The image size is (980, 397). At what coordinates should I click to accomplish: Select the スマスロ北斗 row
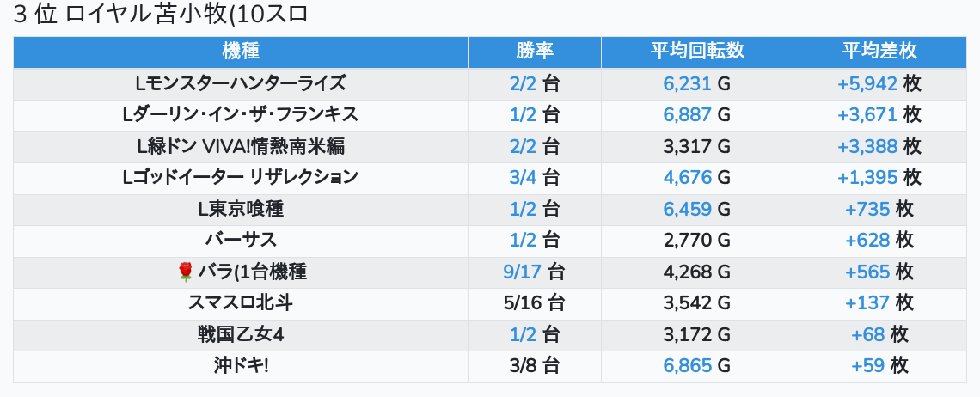490,304
